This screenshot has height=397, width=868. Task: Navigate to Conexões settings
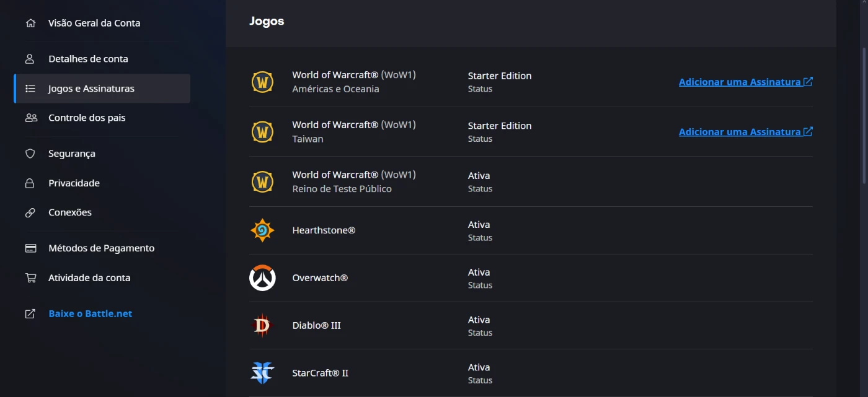[x=70, y=212]
